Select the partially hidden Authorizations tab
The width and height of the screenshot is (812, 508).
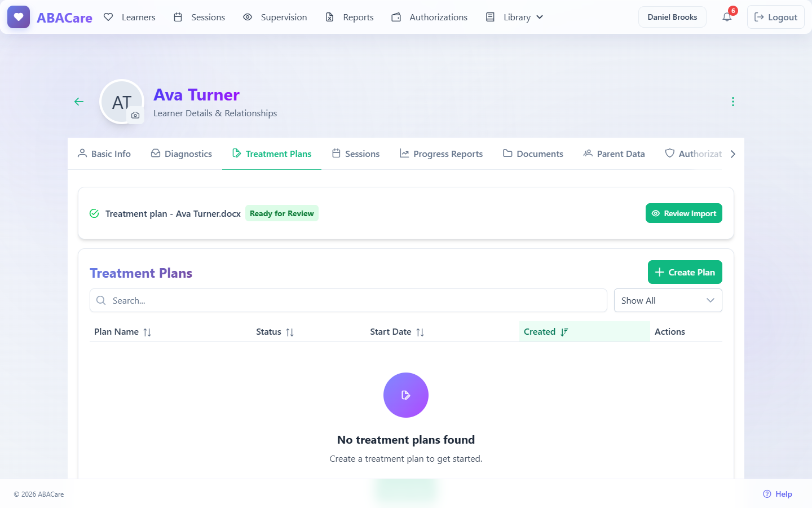[x=694, y=154]
